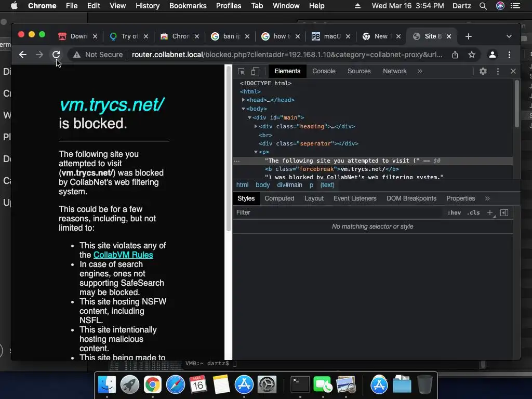Switch to the Network panel
Screen dimensions: 532x399
click(x=395, y=71)
